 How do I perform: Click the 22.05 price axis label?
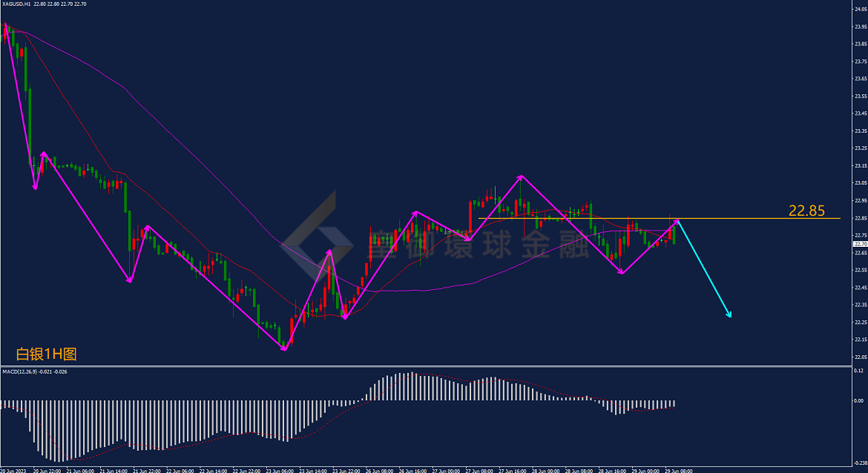[861, 357]
